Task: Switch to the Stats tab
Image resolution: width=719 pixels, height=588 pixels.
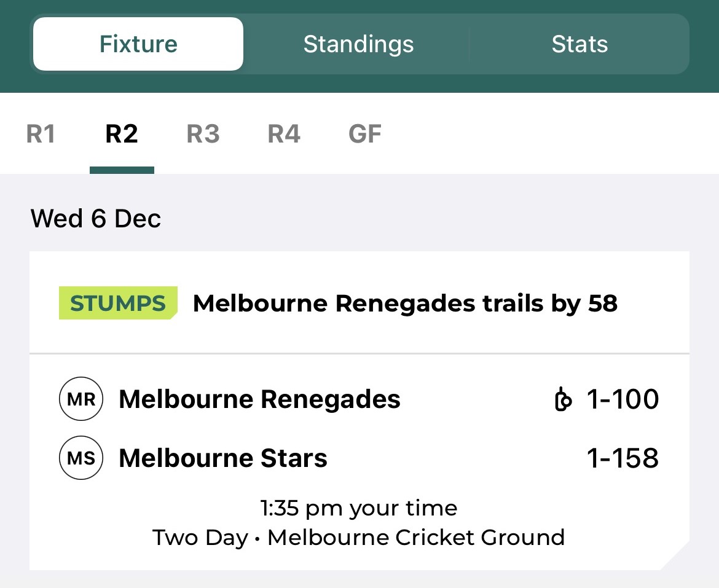Action: click(x=580, y=44)
